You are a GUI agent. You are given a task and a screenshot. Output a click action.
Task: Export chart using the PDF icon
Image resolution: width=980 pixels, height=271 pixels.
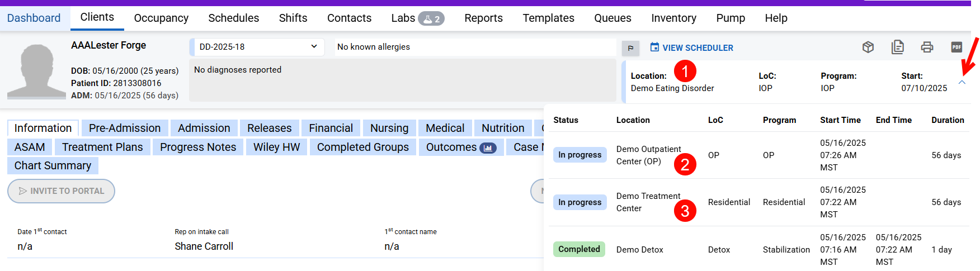pos(957,47)
